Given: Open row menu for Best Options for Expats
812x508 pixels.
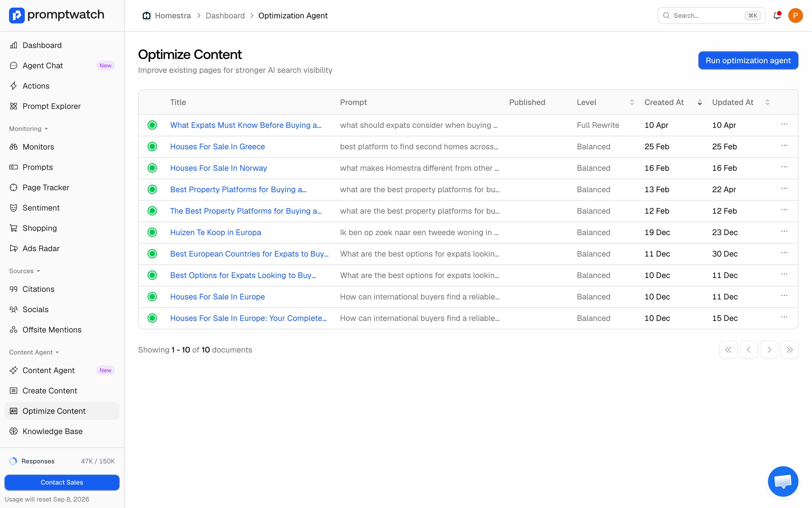Looking at the screenshot, I should (784, 275).
